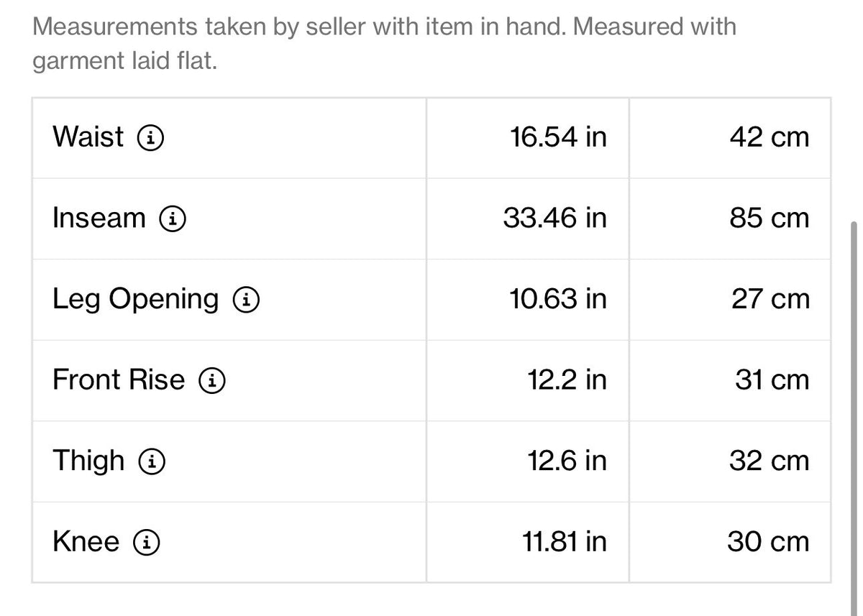Open the Knee measurement info icon

tap(147, 542)
